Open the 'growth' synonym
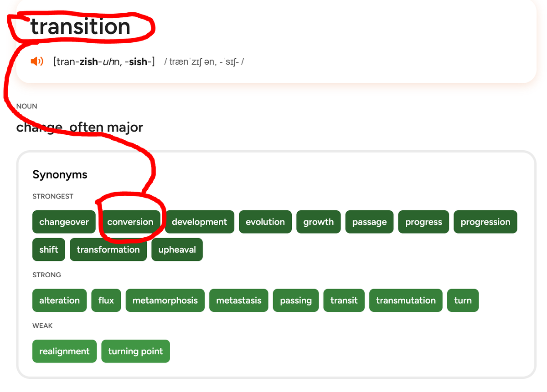Image resolution: width=547 pixels, height=392 pixels. click(x=319, y=222)
